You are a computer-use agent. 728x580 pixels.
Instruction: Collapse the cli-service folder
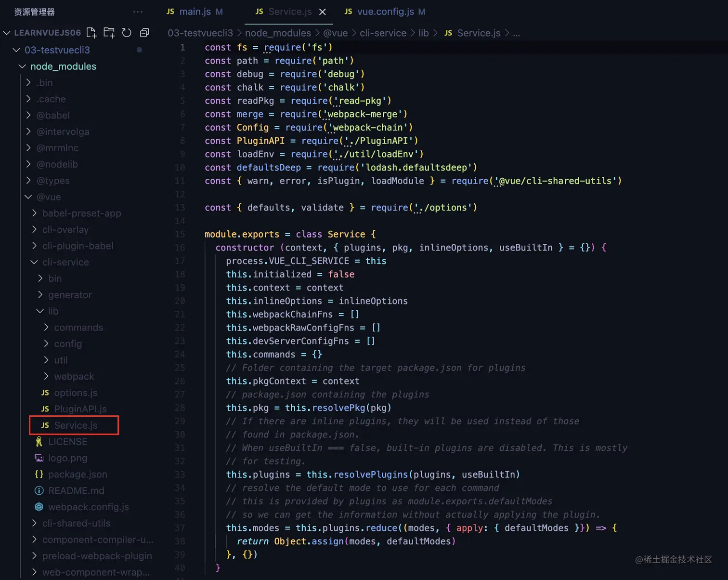[x=34, y=262]
